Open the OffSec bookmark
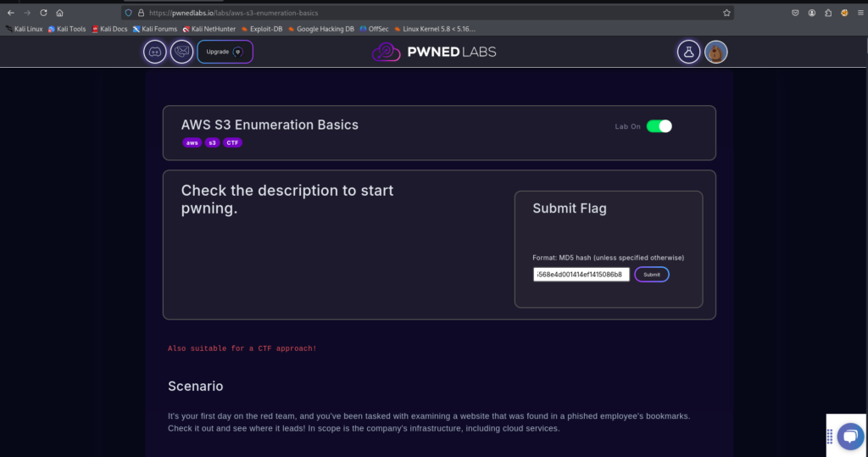The image size is (868, 457). pyautogui.click(x=374, y=29)
